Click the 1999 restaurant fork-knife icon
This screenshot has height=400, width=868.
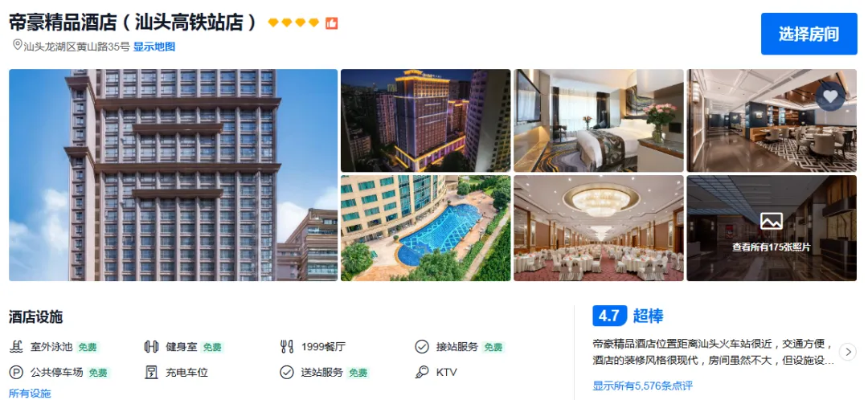(x=287, y=347)
